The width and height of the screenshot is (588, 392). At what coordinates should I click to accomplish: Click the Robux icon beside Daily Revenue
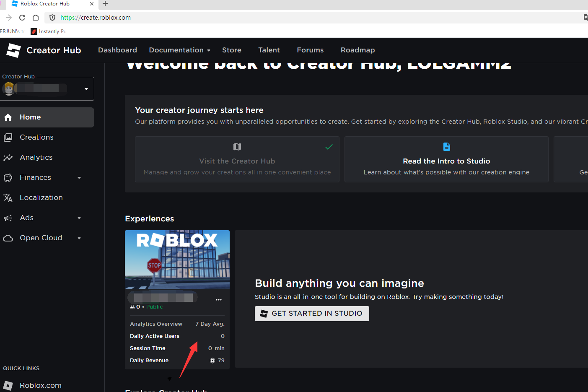coord(212,361)
